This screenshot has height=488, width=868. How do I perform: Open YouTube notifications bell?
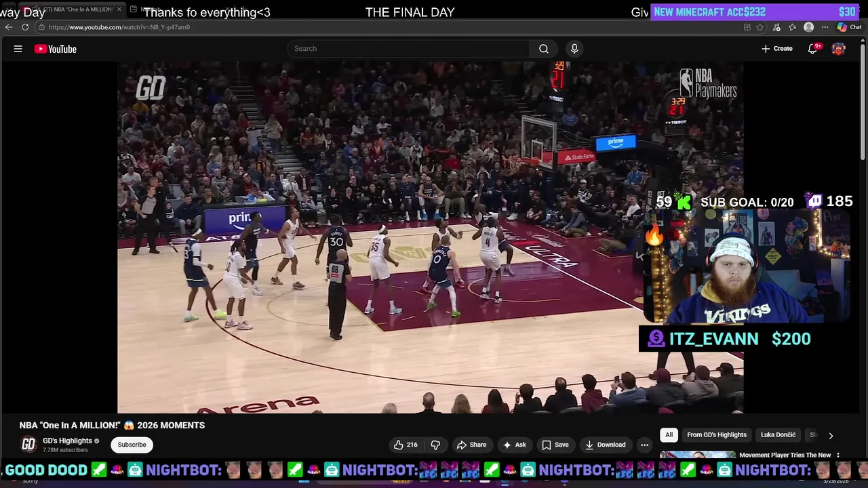812,49
